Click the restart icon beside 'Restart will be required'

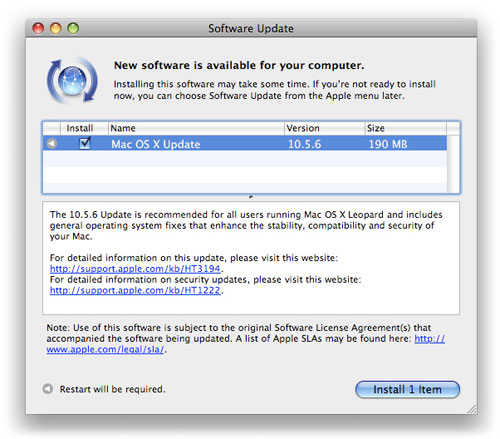[48, 389]
